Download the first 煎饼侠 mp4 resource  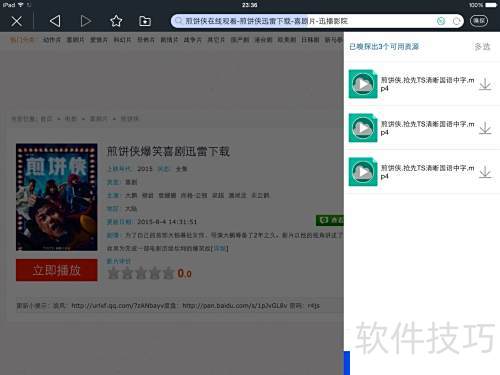click(485, 84)
